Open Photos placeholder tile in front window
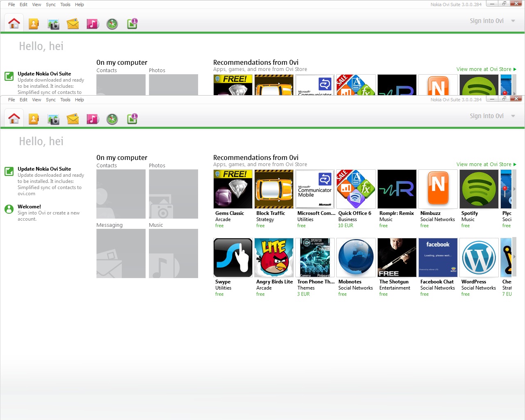 173,194
